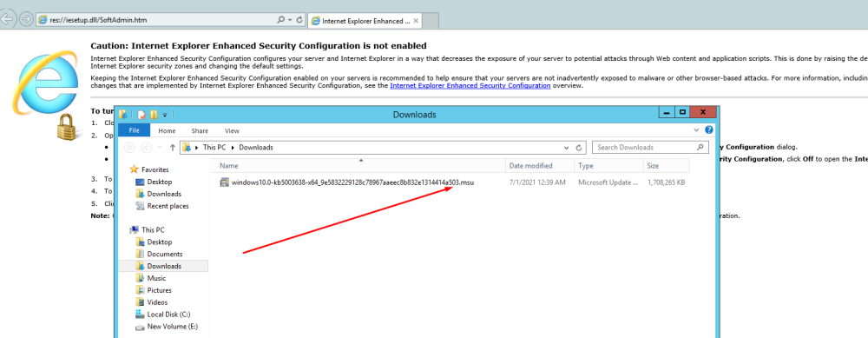868x338 pixels.
Task: Click Explorer Back navigation arrow
Action: (129, 148)
